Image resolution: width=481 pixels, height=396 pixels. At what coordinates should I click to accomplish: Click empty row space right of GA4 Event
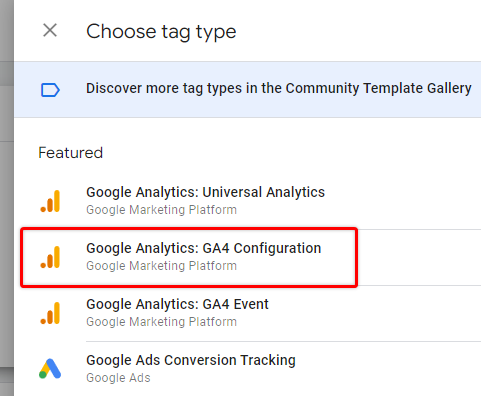[373, 313]
